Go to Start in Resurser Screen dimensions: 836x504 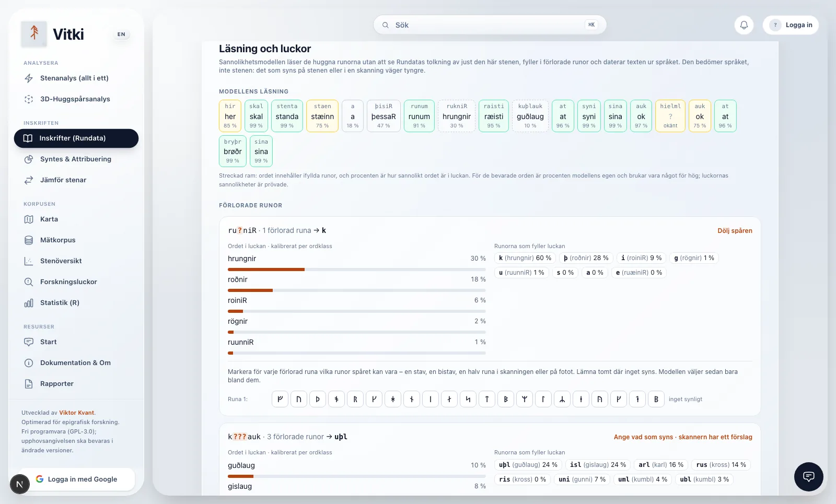76,342
